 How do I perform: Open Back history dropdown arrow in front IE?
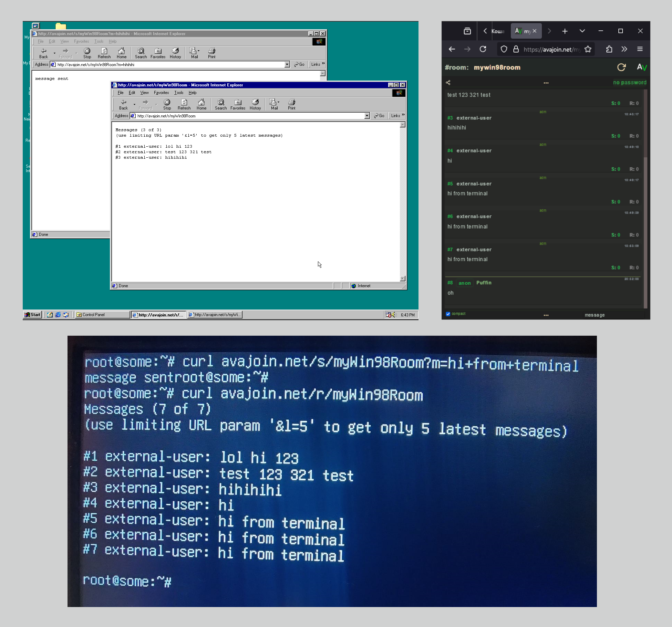click(x=134, y=104)
